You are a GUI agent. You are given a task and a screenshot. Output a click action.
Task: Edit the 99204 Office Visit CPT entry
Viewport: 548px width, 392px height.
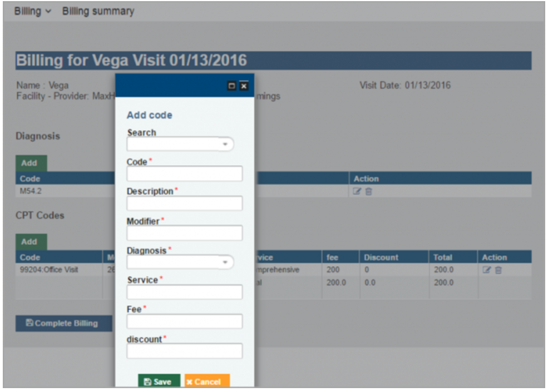point(486,270)
